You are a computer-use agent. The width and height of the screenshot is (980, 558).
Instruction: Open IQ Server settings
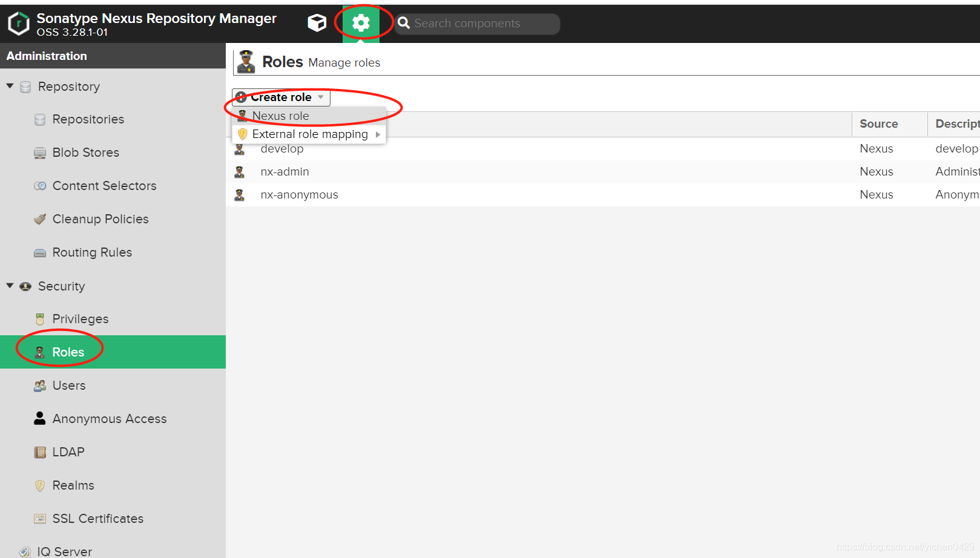[x=65, y=551]
